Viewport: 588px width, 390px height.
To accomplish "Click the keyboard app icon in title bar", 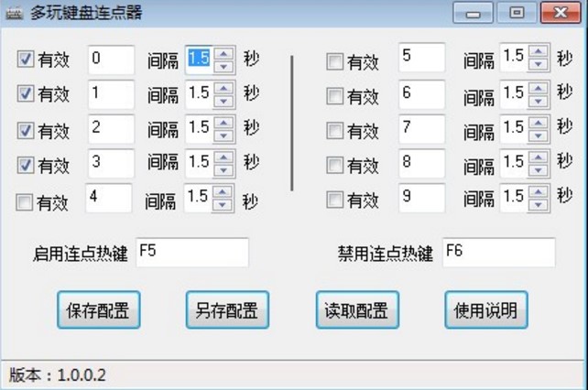I will click(15, 13).
